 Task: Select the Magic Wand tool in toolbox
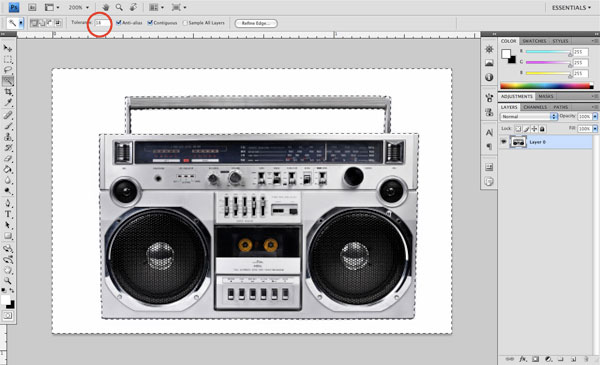pos(8,81)
